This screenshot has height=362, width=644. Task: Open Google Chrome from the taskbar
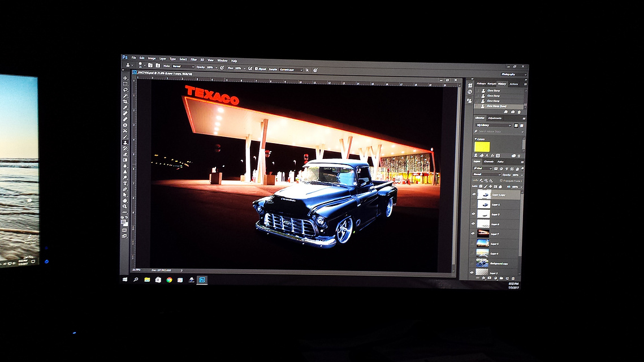pos(169,280)
